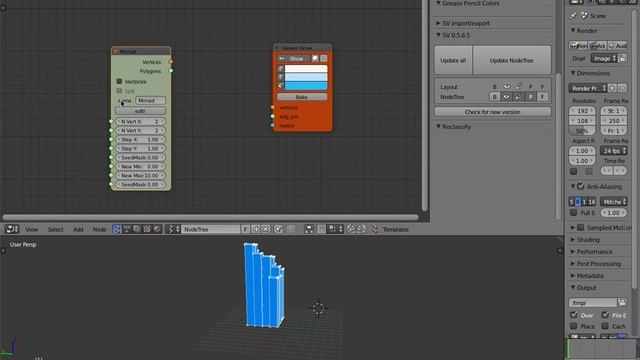Image resolution: width=640 pixels, height=360 pixels.
Task: Click the New Max 10.00 field
Action: (x=140, y=176)
